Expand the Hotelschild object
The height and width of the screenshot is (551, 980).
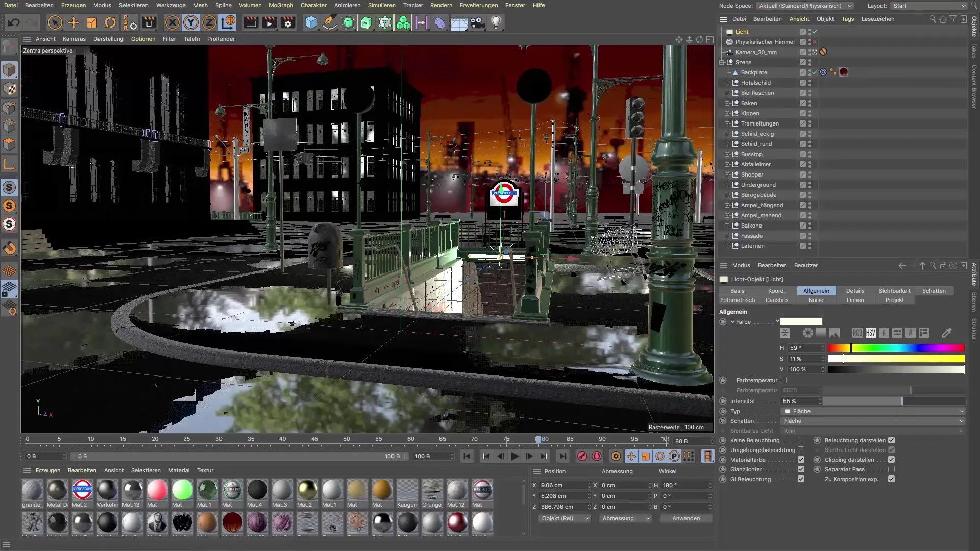point(727,83)
